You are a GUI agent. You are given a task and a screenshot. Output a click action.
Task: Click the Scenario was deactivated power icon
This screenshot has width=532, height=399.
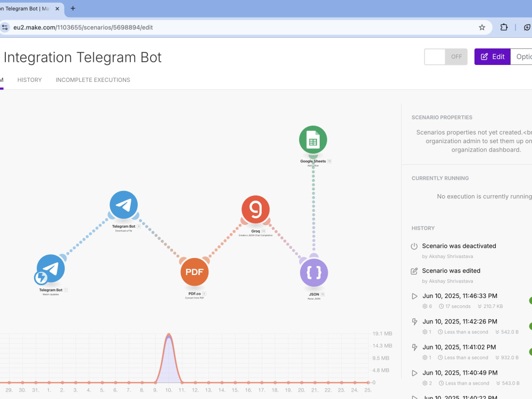[414, 246]
